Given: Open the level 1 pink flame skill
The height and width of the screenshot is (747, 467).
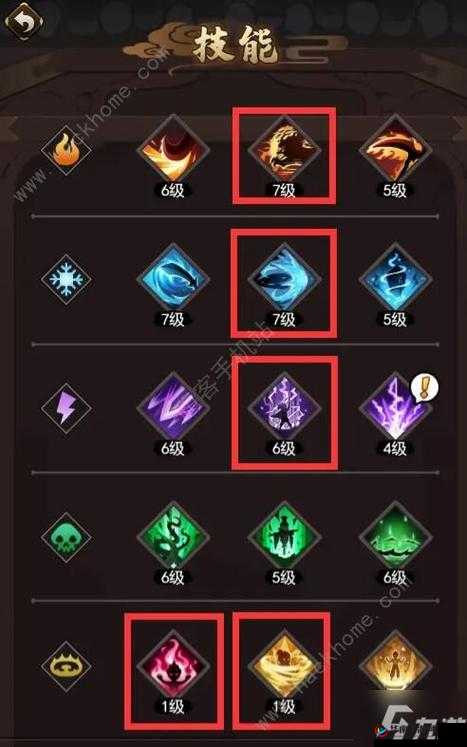Looking at the screenshot, I should (x=173, y=666).
